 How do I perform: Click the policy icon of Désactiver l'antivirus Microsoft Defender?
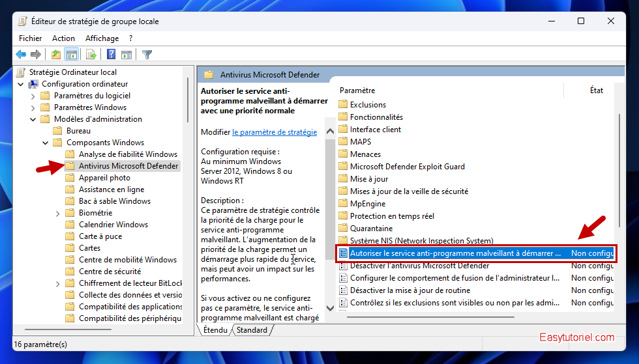coord(343,266)
